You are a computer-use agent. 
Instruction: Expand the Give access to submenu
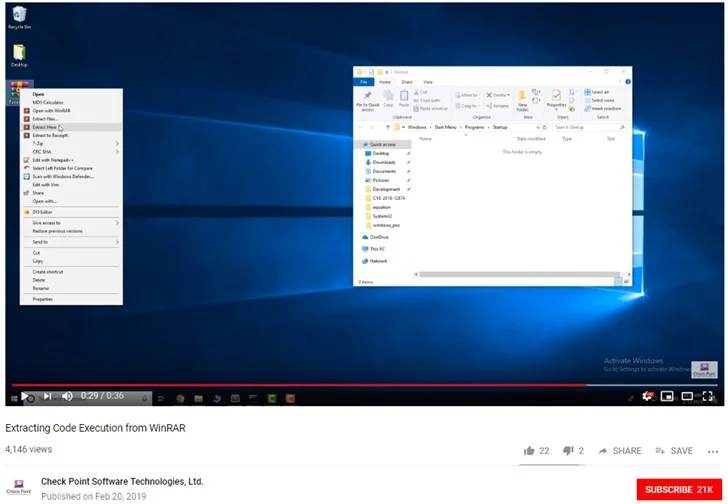(72, 223)
